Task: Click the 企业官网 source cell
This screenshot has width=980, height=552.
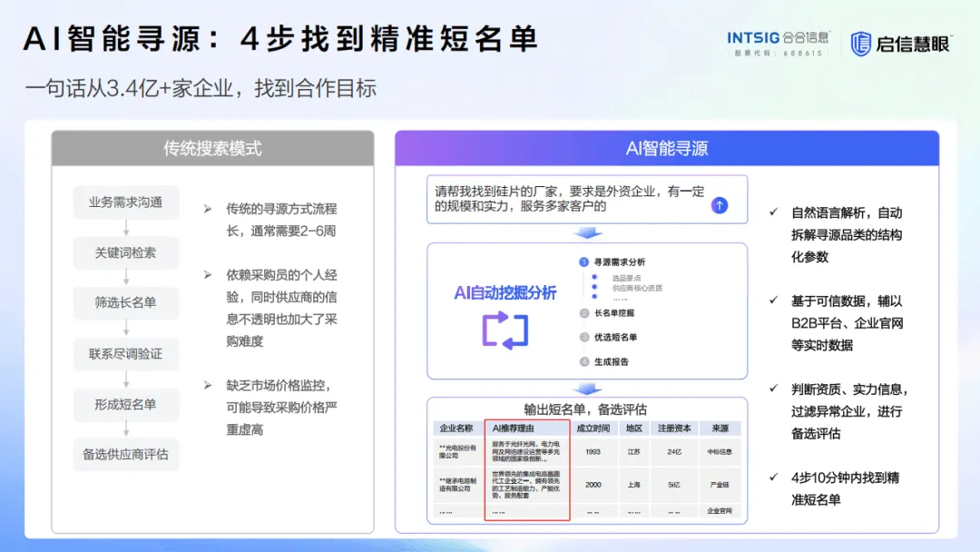Action: pos(720,511)
